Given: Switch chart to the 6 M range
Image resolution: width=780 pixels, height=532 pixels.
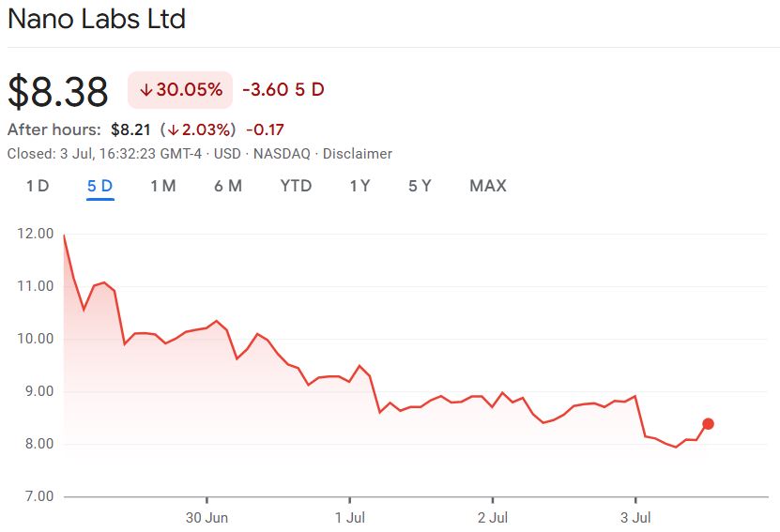Looking at the screenshot, I should [x=227, y=186].
